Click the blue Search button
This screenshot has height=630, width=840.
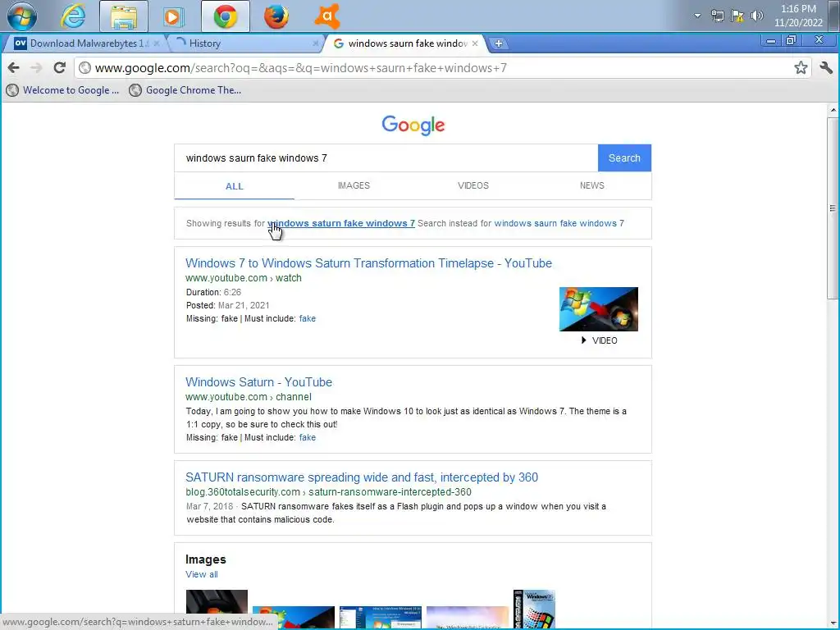click(x=624, y=158)
